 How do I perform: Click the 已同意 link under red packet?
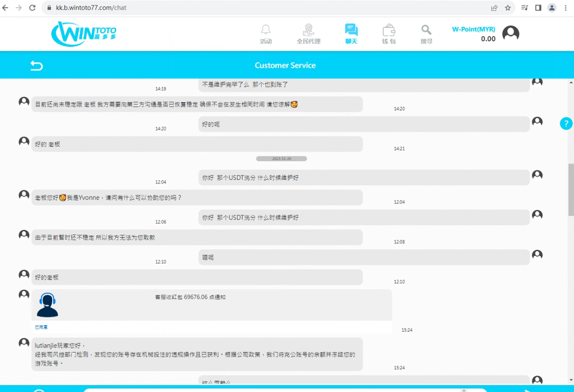(x=41, y=327)
